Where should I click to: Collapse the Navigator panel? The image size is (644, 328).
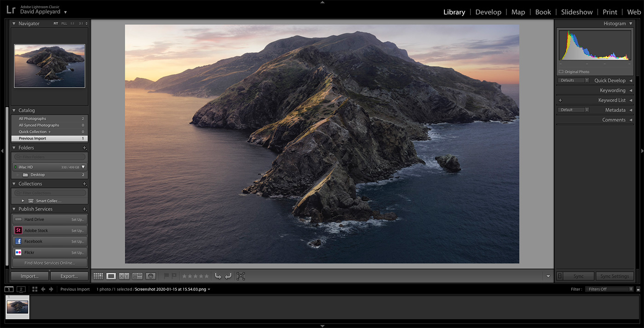(14, 23)
